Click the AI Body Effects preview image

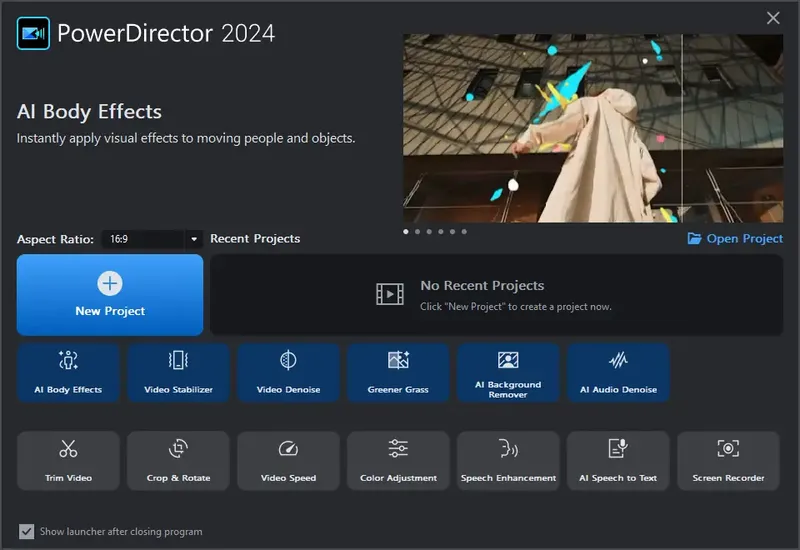593,128
